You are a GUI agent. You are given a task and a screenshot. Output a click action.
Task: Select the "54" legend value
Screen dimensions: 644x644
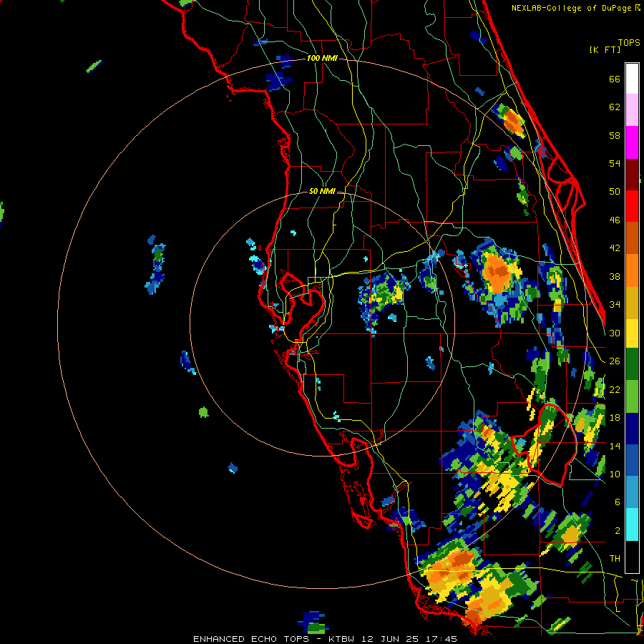pos(615,163)
